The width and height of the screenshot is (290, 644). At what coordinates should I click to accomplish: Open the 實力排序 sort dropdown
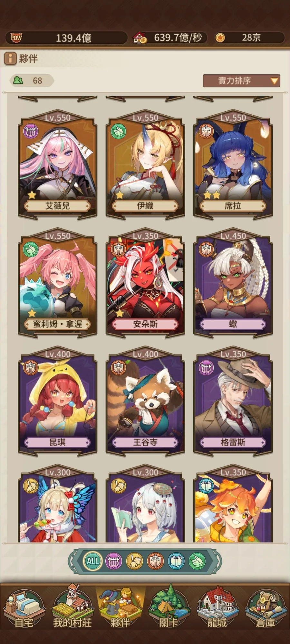(241, 80)
